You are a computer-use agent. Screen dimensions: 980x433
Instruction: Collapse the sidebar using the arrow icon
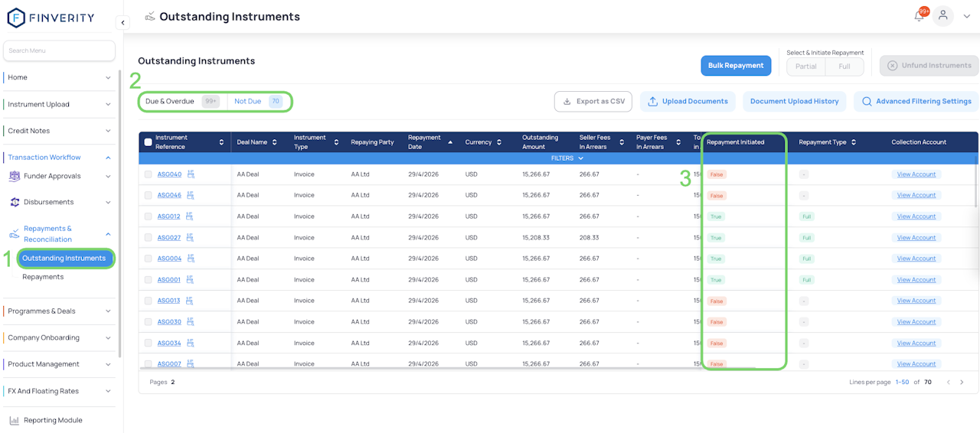[123, 23]
